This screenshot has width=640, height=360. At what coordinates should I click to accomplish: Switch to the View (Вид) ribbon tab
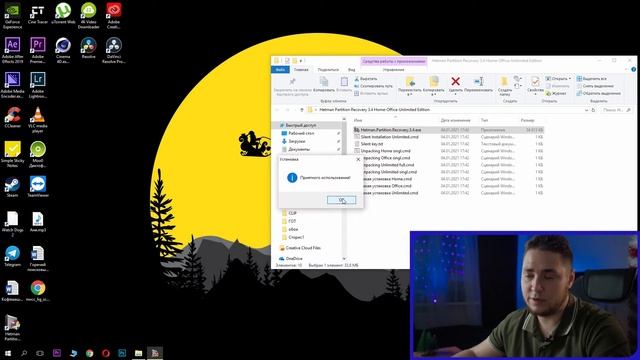[x=351, y=70]
